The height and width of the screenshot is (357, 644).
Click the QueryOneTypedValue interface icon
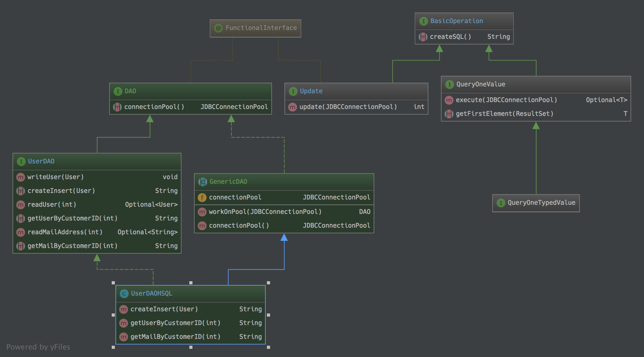[501, 203]
